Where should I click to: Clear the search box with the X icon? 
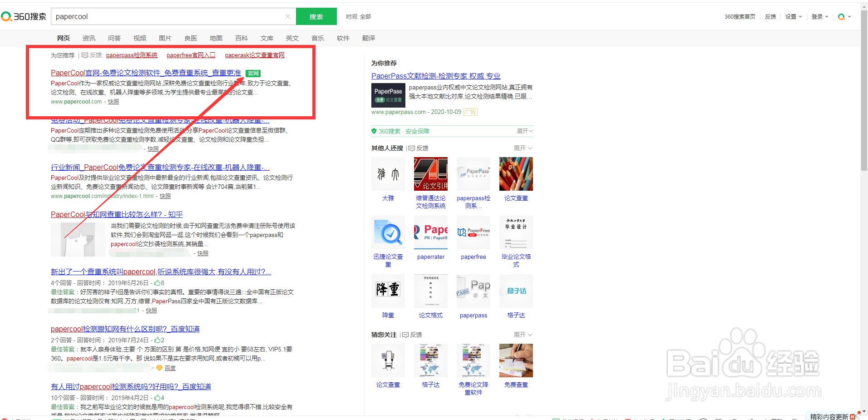(287, 16)
